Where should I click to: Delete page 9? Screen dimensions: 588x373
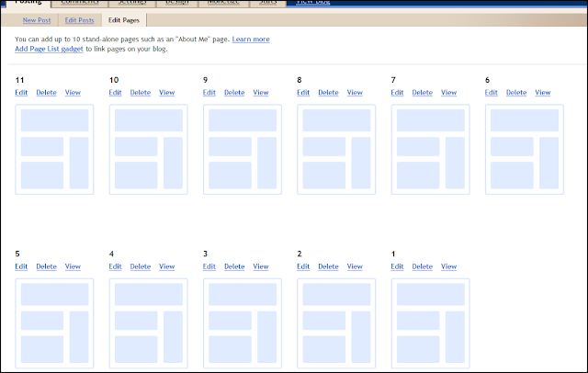coord(234,92)
